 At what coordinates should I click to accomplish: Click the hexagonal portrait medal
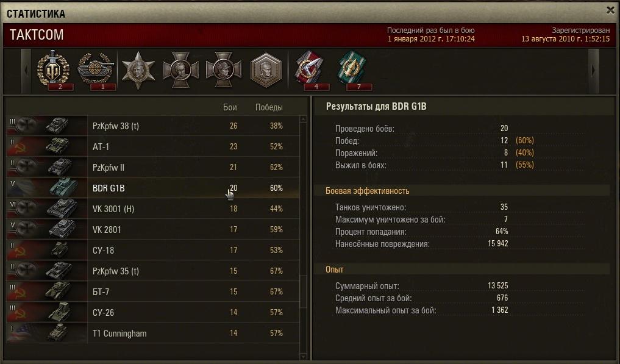[266, 70]
